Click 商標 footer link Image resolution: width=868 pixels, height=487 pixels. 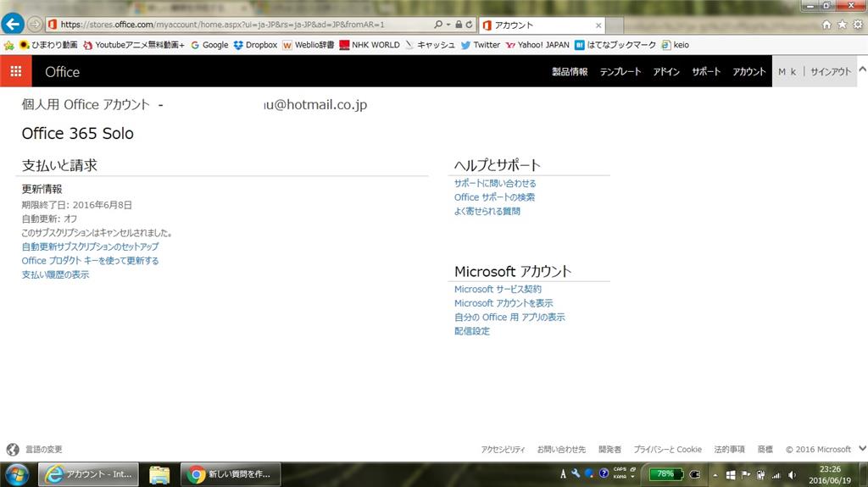tap(765, 450)
